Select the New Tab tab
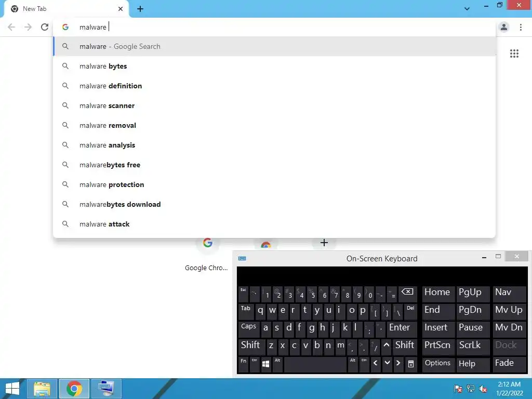This screenshot has width=532, height=399. click(x=66, y=9)
